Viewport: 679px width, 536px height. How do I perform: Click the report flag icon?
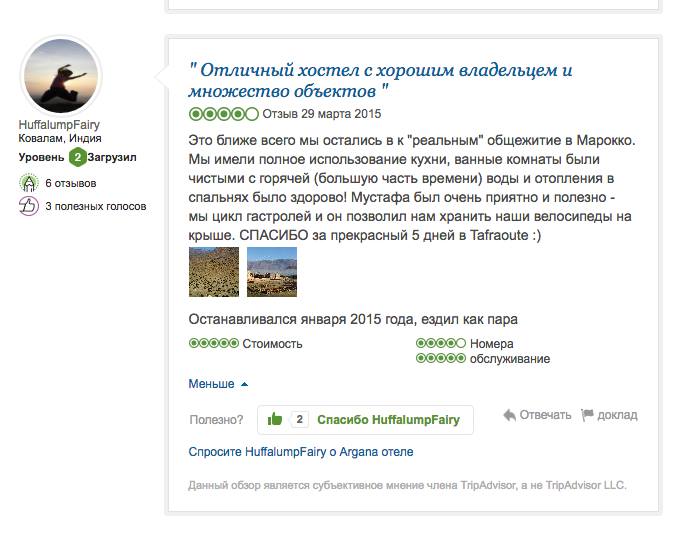[x=587, y=415]
